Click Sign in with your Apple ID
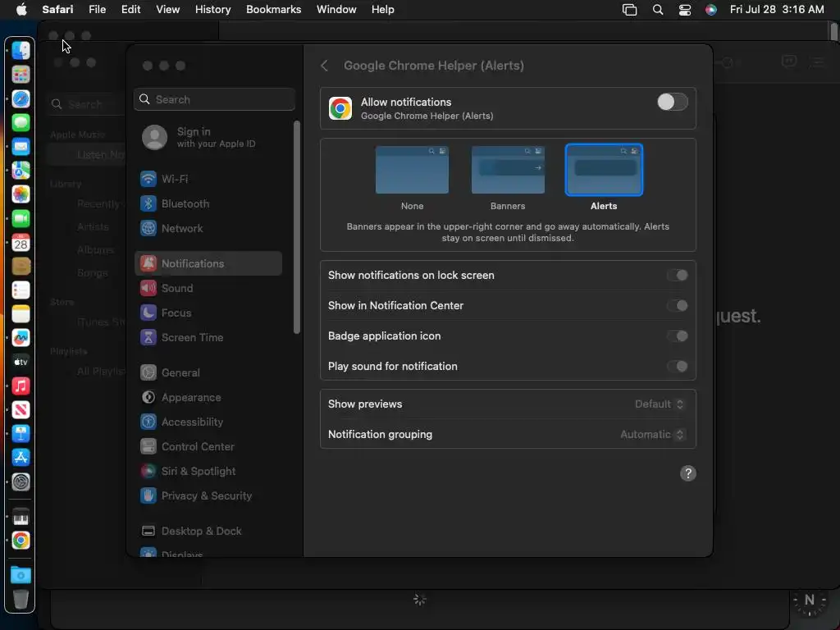 pos(208,138)
